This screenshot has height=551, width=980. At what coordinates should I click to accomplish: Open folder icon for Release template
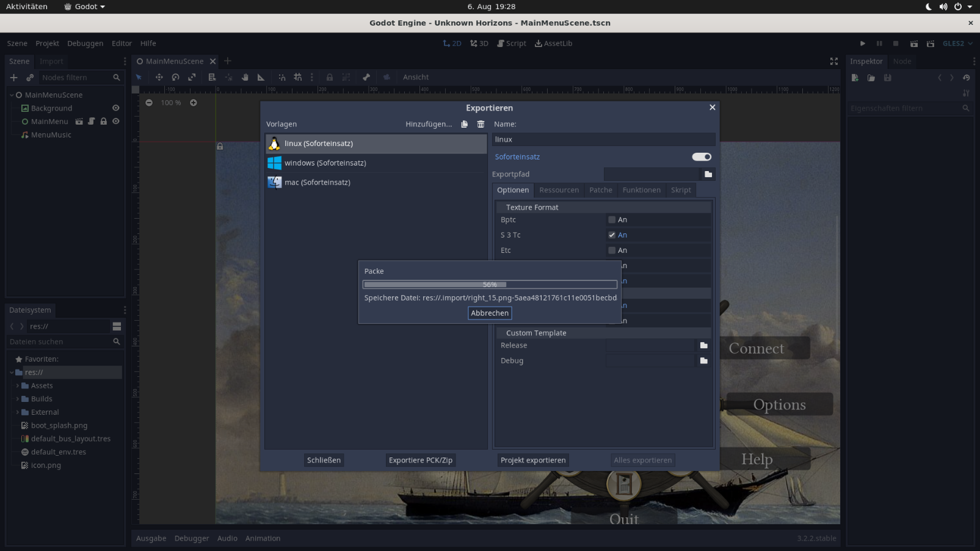point(703,345)
